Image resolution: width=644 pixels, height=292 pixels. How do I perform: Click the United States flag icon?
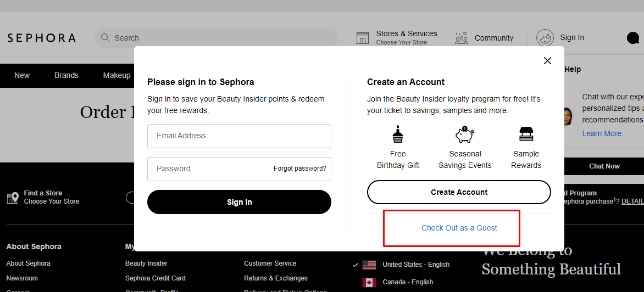[369, 265]
